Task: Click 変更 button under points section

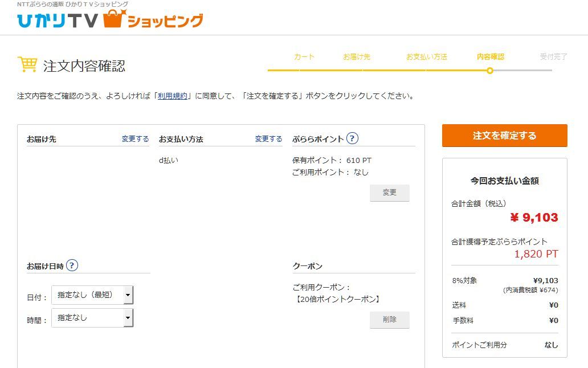Action: coord(389,193)
